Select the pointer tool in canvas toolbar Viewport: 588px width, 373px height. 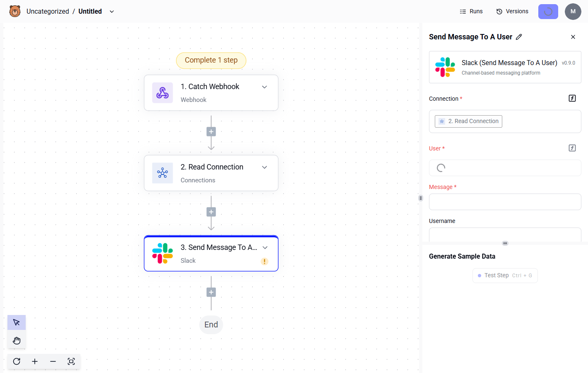[x=16, y=322]
